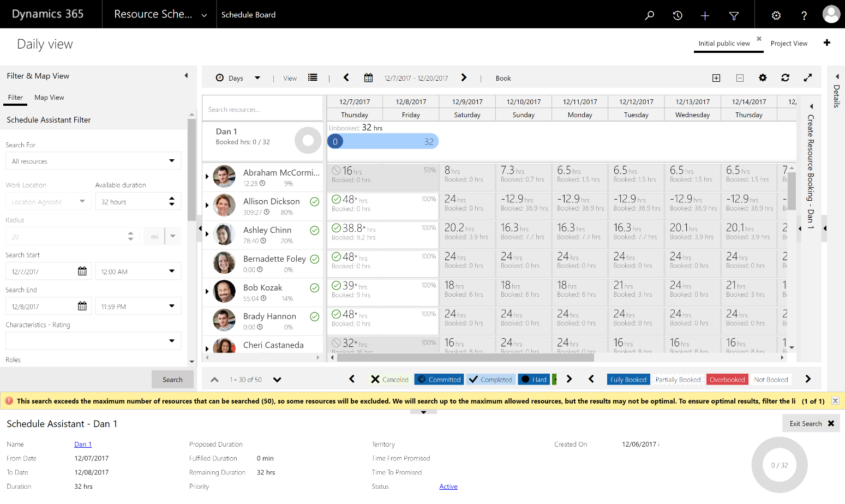Image resolution: width=845 pixels, height=504 pixels.
Task: Switch to Map View tab
Action: (49, 98)
